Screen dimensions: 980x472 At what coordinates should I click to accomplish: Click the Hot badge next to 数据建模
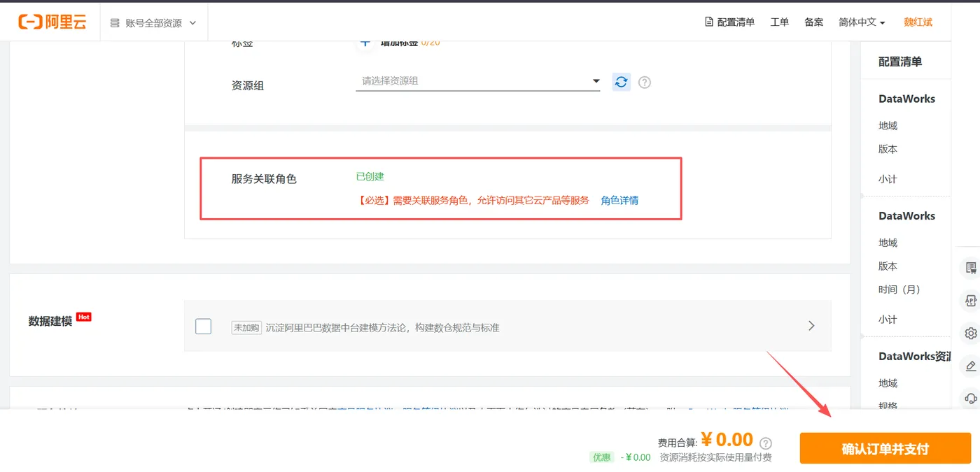pos(84,317)
